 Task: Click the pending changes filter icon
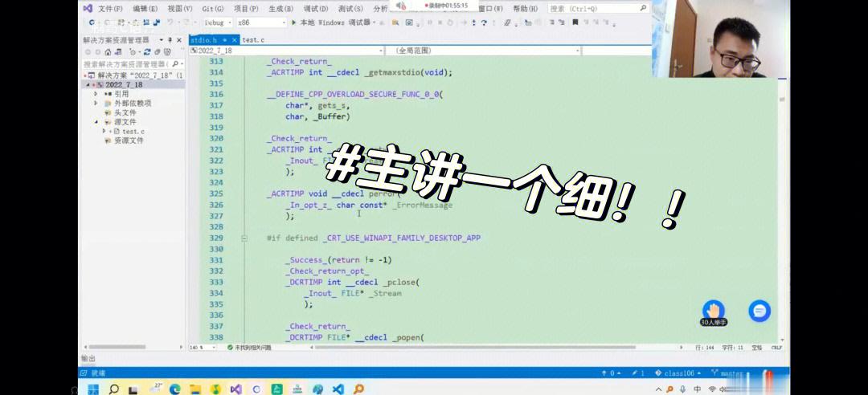coord(134,51)
